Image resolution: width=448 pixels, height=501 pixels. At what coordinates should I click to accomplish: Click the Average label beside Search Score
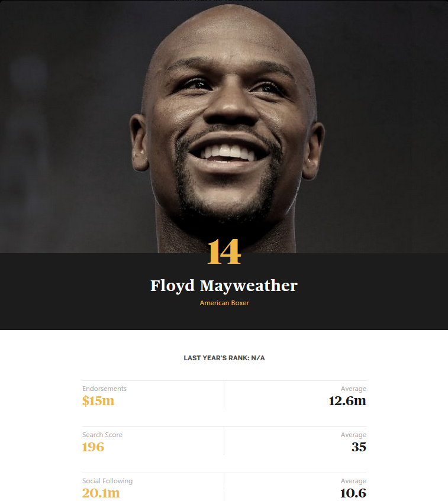pos(353,435)
